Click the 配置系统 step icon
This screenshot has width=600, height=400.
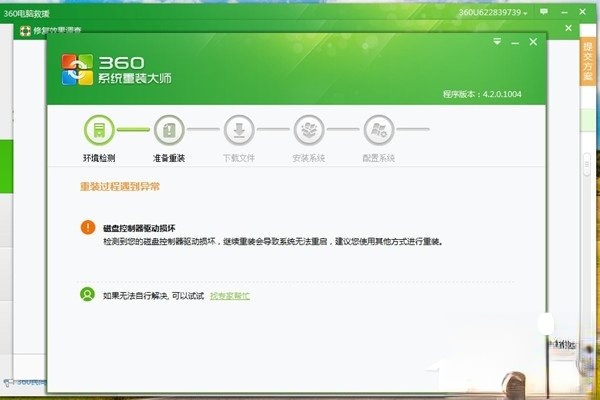point(379,130)
